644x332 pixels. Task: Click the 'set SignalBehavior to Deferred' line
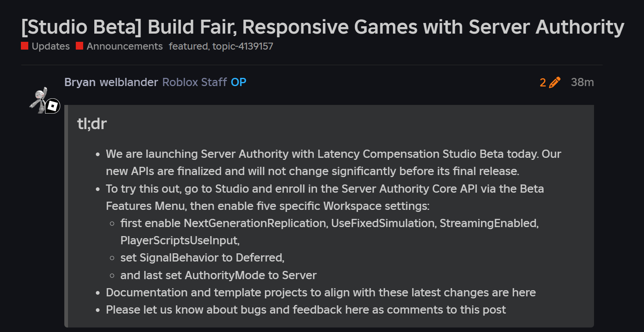(202, 257)
